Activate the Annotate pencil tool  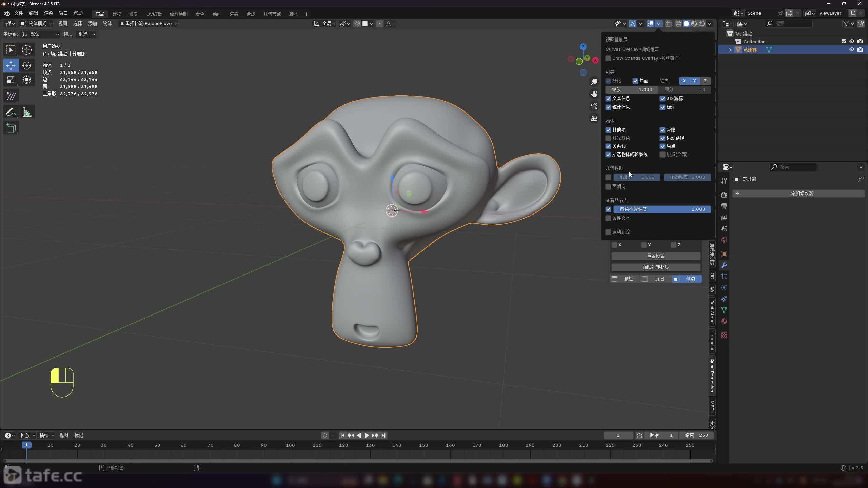click(11, 112)
